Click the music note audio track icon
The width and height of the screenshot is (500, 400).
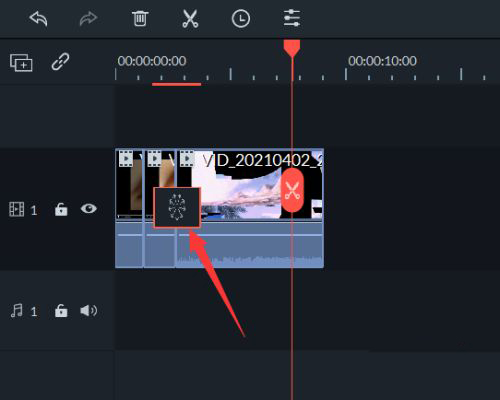pyautogui.click(x=17, y=311)
